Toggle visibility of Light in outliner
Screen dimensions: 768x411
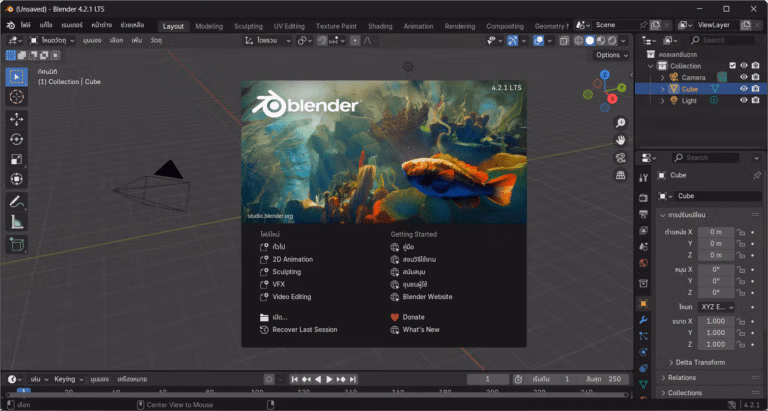pyautogui.click(x=744, y=100)
